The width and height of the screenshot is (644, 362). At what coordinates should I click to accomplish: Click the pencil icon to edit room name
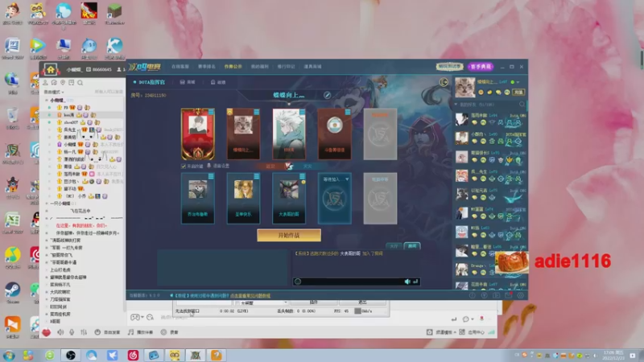(x=327, y=95)
